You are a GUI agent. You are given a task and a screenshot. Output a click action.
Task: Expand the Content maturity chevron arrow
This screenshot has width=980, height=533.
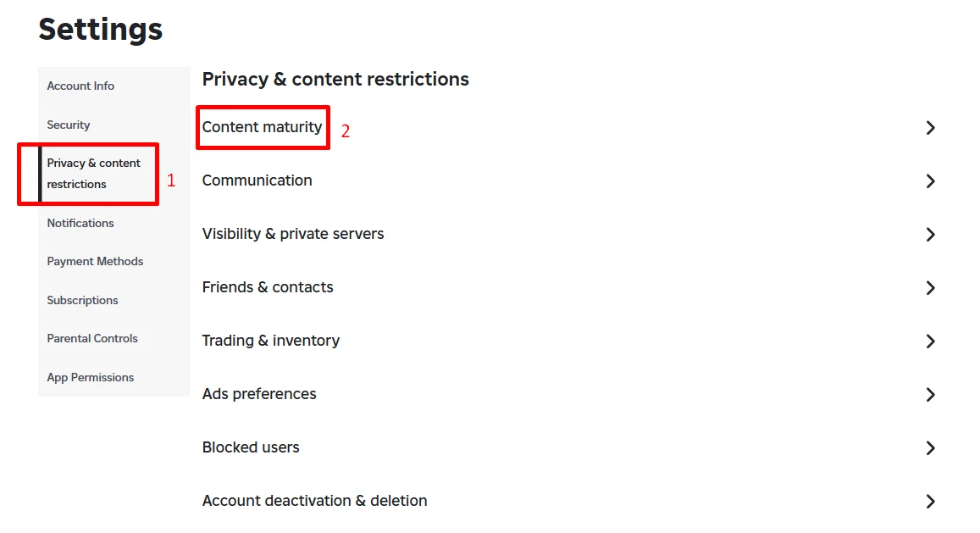[x=930, y=128]
